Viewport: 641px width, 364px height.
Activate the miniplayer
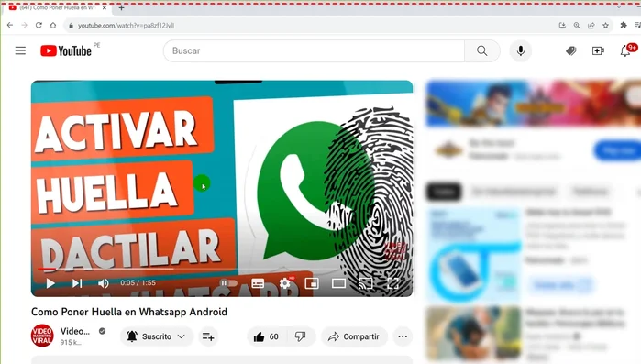tap(312, 283)
